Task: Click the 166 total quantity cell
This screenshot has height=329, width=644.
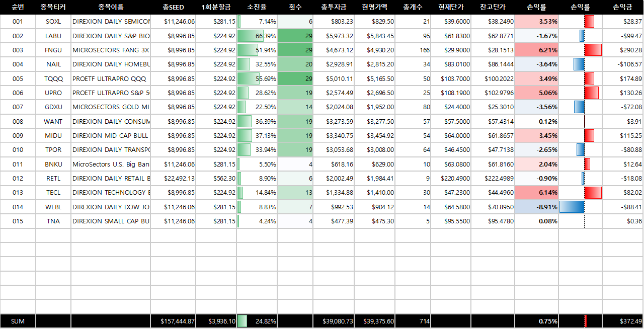Action: tap(413, 50)
